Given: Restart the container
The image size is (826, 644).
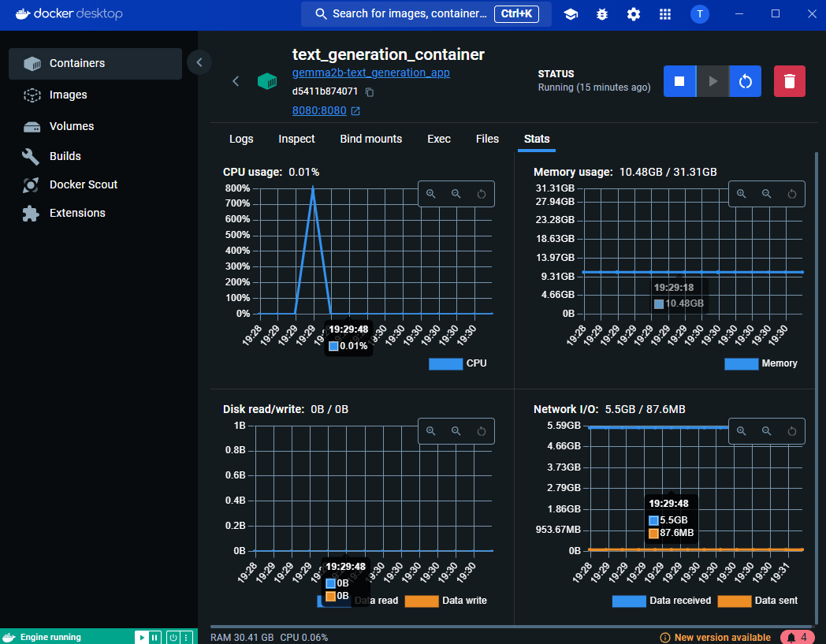Looking at the screenshot, I should pos(746,81).
